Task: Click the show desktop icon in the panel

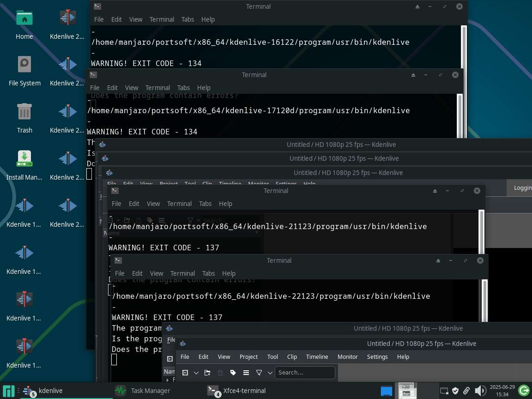Action: pyautogui.click(x=386, y=391)
